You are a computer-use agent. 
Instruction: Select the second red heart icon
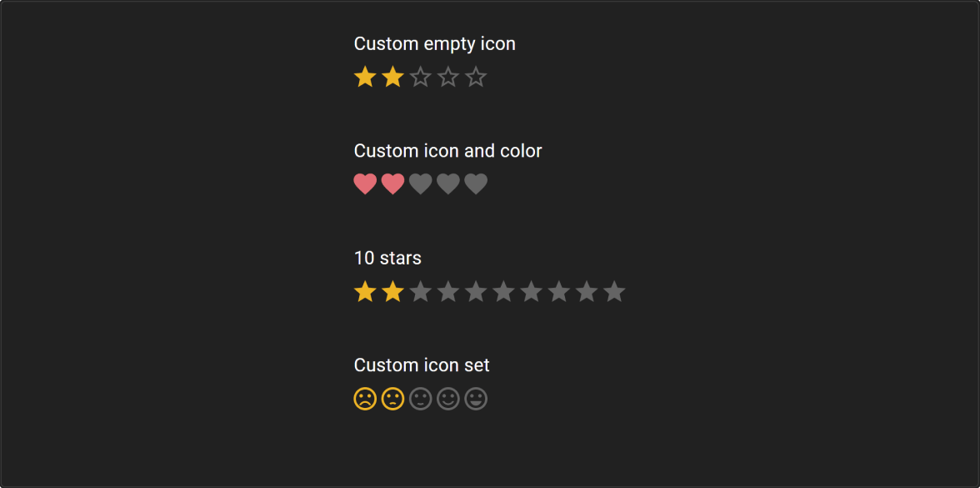click(x=392, y=184)
